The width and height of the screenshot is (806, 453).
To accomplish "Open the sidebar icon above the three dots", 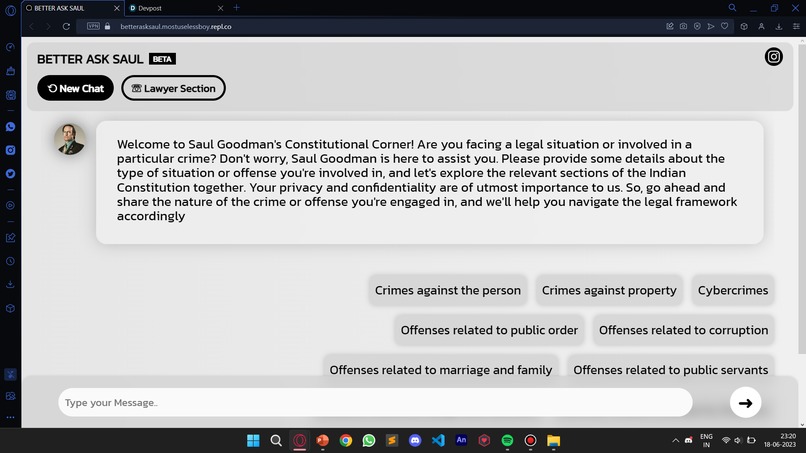I will coord(10,396).
